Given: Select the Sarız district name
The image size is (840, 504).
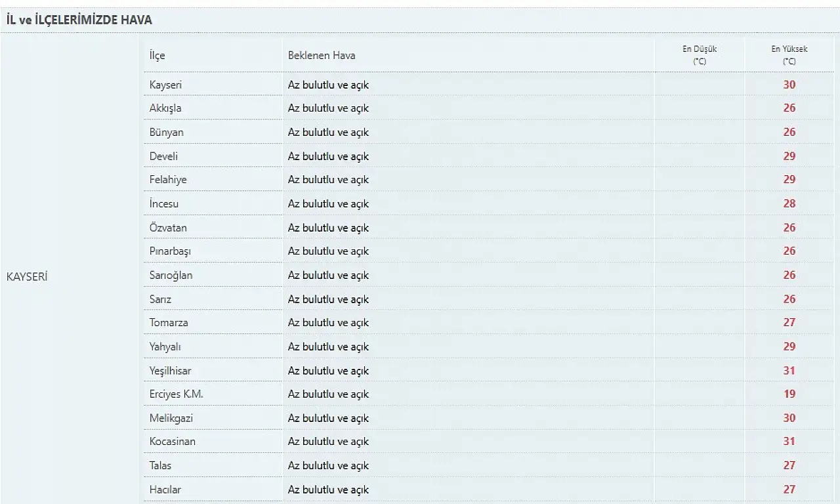Looking at the screenshot, I should click(x=160, y=299).
